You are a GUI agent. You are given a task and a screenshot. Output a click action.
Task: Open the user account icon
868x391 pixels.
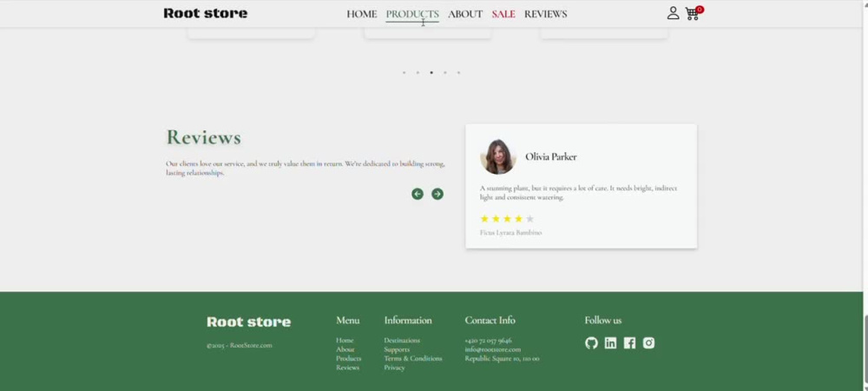coord(674,13)
